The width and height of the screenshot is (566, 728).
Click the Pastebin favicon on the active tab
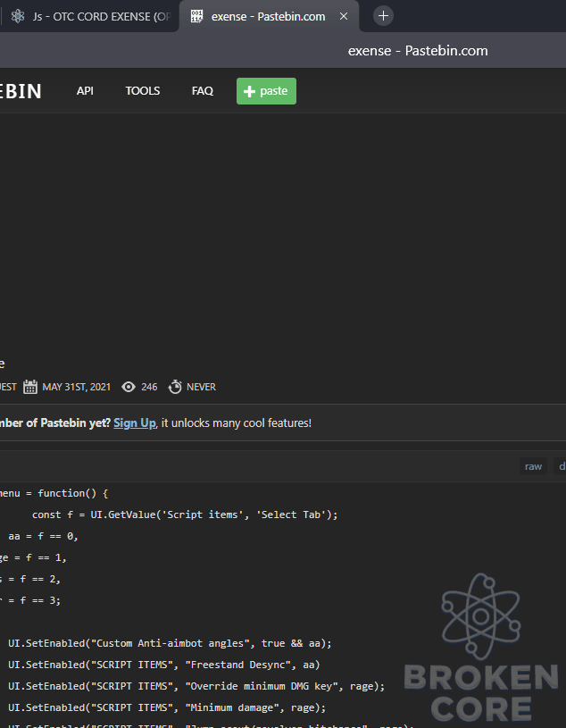click(x=196, y=16)
